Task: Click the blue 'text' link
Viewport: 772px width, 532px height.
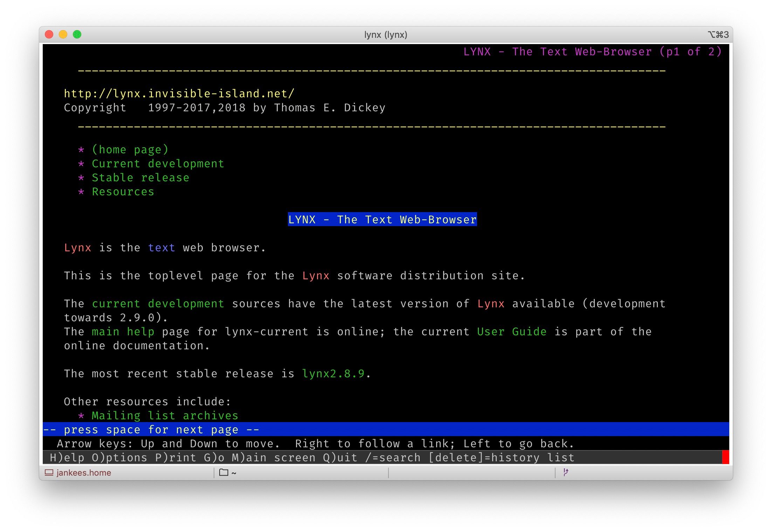Action: [161, 248]
